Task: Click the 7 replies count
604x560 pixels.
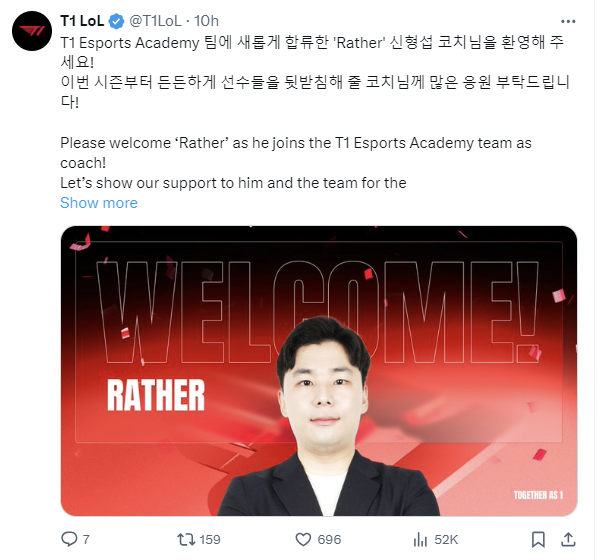Action: 86,540
